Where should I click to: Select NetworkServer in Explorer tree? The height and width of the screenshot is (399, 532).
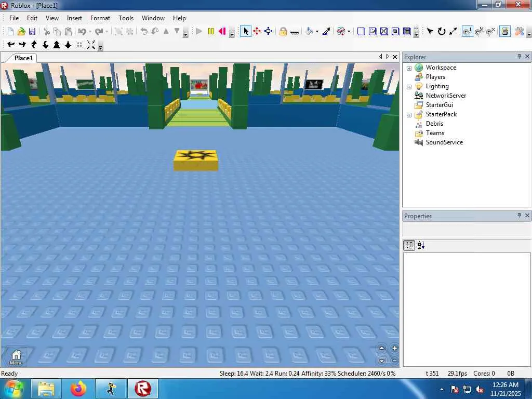(446, 96)
